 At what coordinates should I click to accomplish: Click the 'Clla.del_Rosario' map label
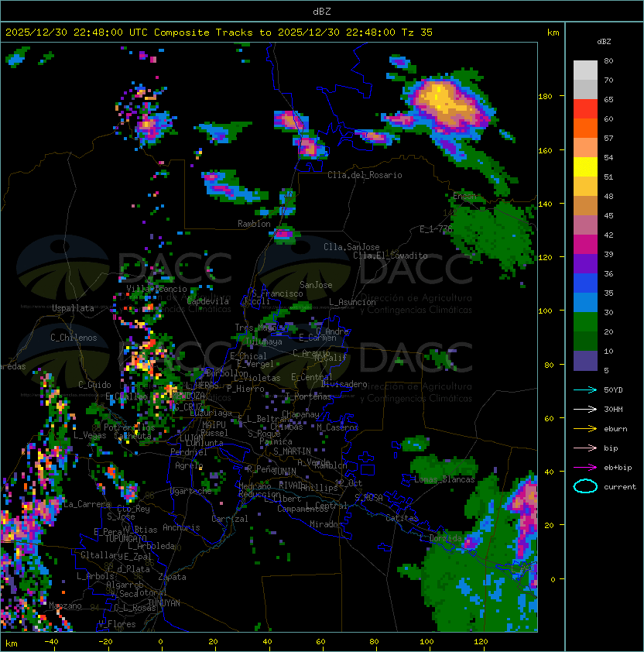pos(365,175)
